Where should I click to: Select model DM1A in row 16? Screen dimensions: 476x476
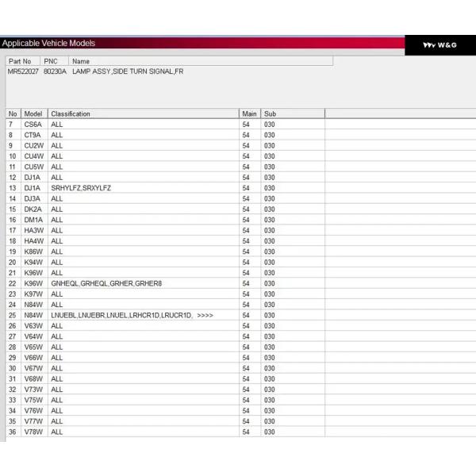(x=33, y=220)
